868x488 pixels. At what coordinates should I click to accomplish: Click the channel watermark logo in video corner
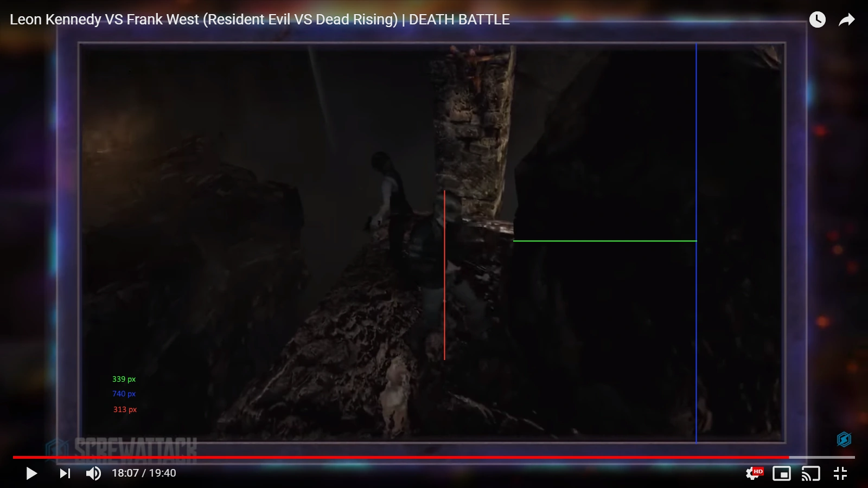tap(844, 439)
